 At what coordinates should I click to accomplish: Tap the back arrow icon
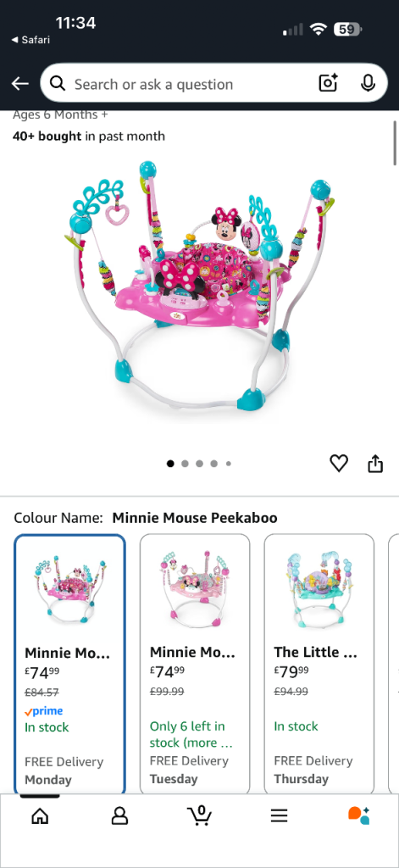click(20, 84)
